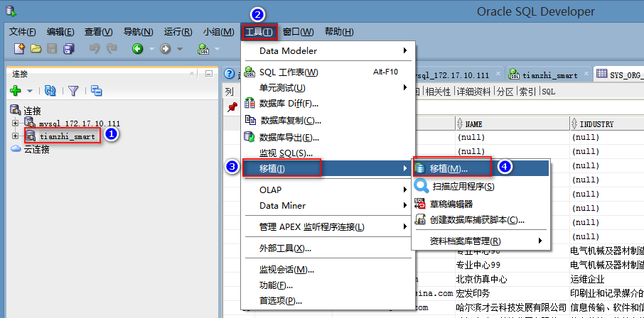Click the cloud connections icon
The image size is (644, 318).
[x=16, y=149]
